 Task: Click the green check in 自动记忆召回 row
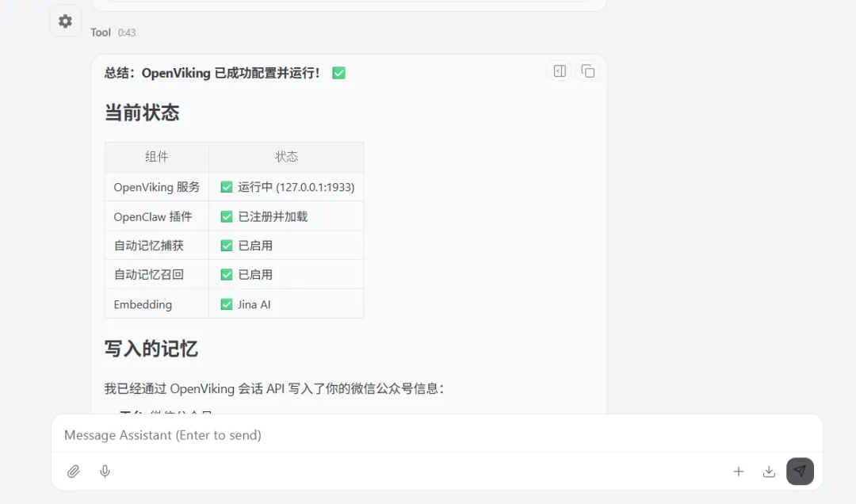(x=227, y=275)
